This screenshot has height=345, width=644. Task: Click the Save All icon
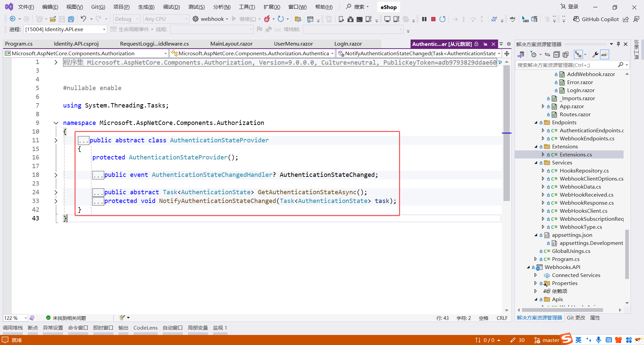71,19
